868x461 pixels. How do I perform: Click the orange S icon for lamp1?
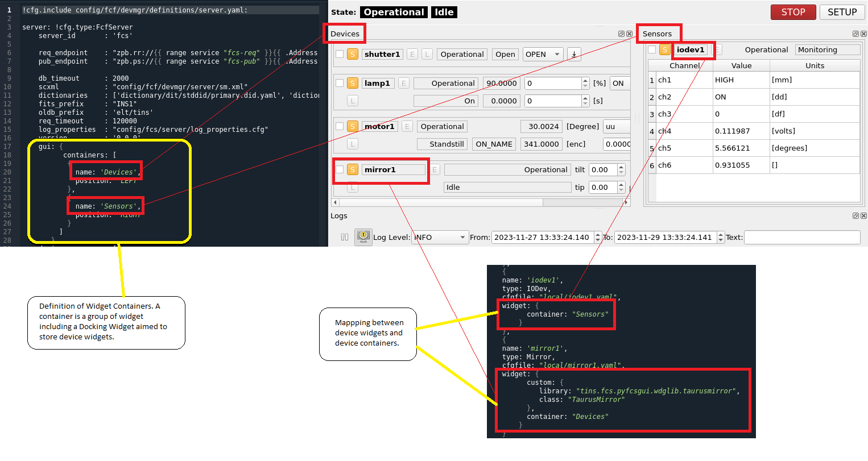coord(353,84)
